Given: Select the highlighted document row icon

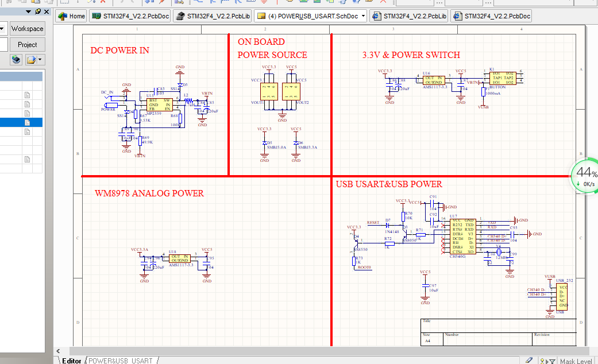Looking at the screenshot, I should [27, 122].
